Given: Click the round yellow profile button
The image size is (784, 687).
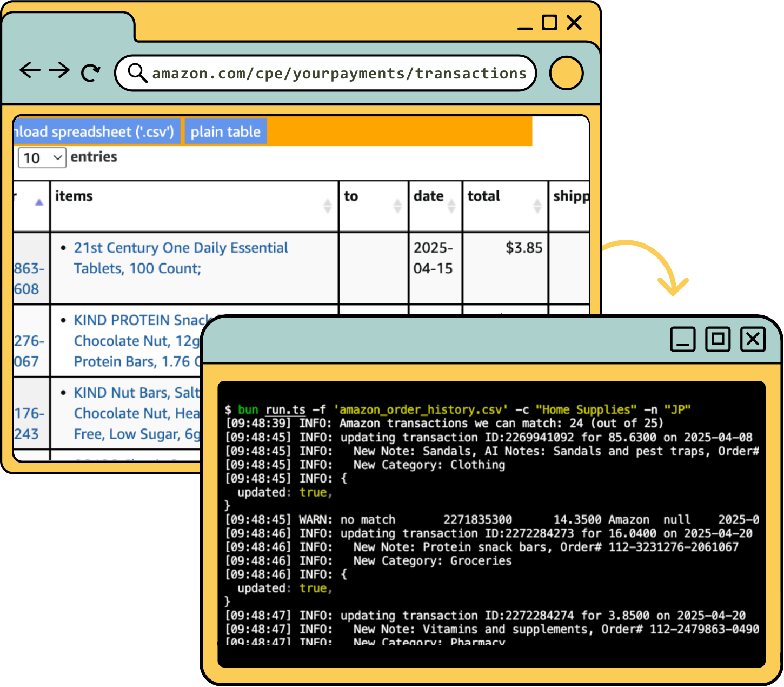Looking at the screenshot, I should click(566, 73).
